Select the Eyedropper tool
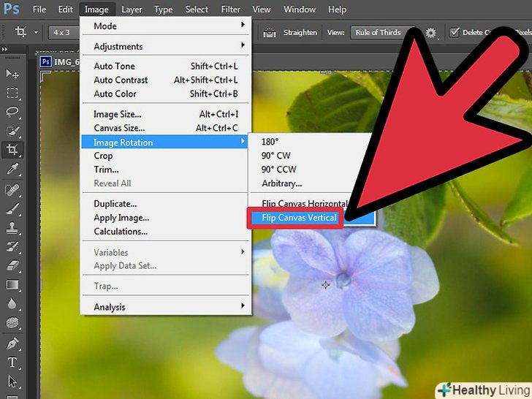Image resolution: width=532 pixels, height=399 pixels. pyautogui.click(x=12, y=169)
